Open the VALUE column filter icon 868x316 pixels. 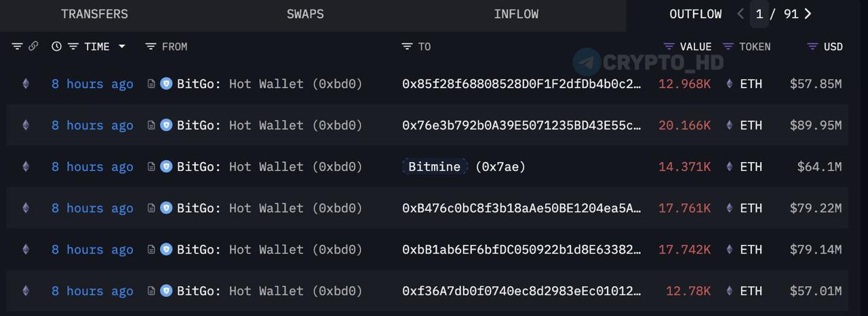[669, 47]
